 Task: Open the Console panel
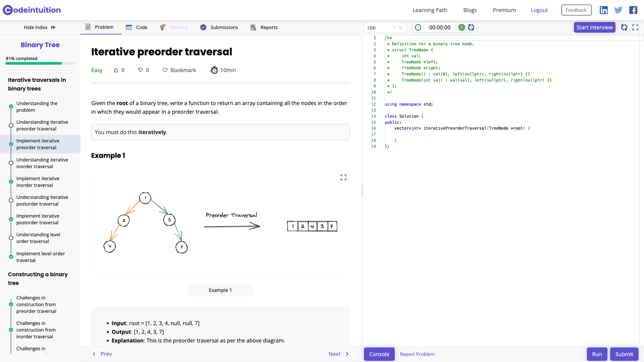tap(379, 354)
